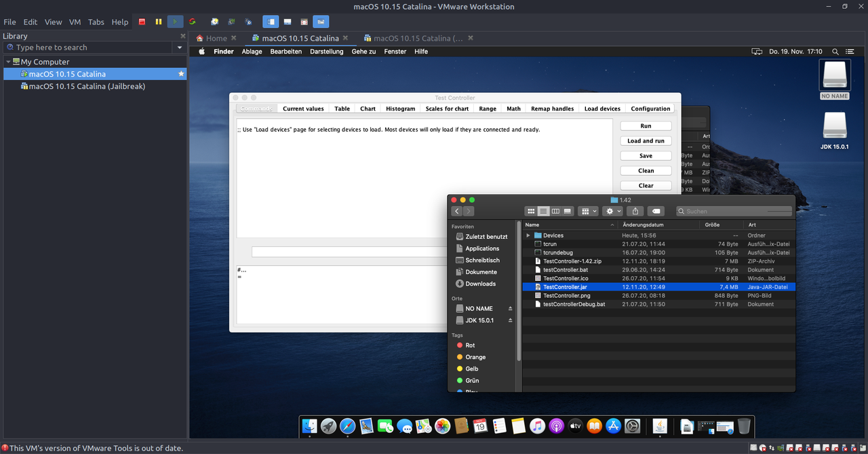The width and height of the screenshot is (868, 454).
Task: Click the Save button in Test Controller
Action: (x=646, y=156)
